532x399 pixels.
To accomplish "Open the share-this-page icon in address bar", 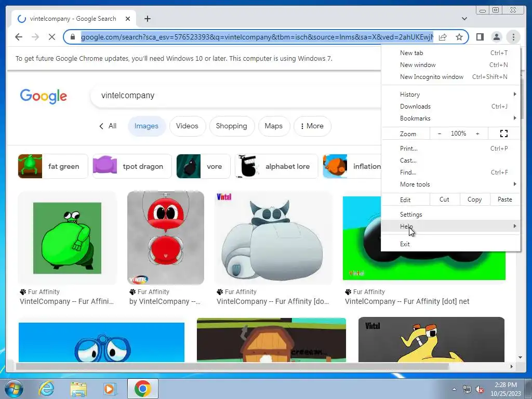I will point(443,37).
